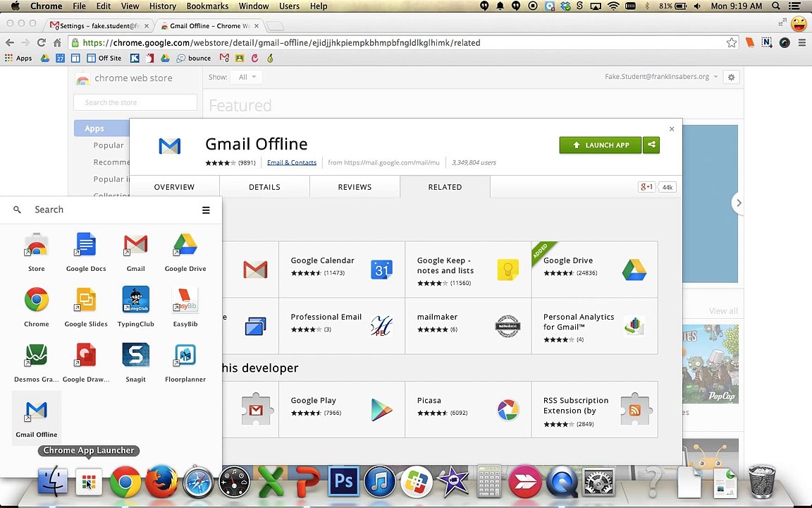Open the Apps bookmarks bar shortcut

18,58
